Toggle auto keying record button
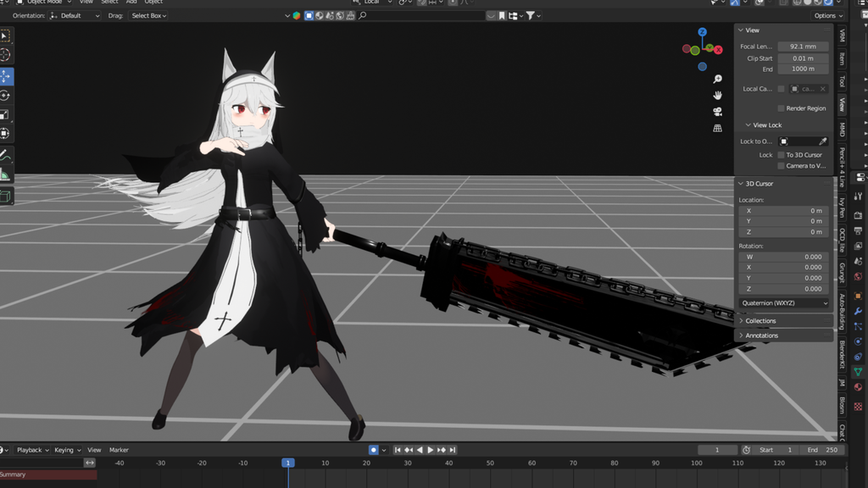The image size is (868, 488). tap(374, 450)
